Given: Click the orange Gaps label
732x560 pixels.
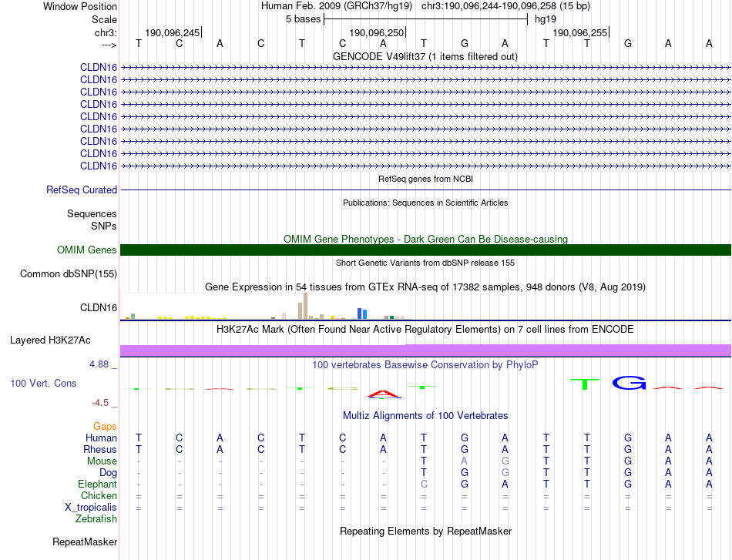Looking at the screenshot, I should point(105,426).
